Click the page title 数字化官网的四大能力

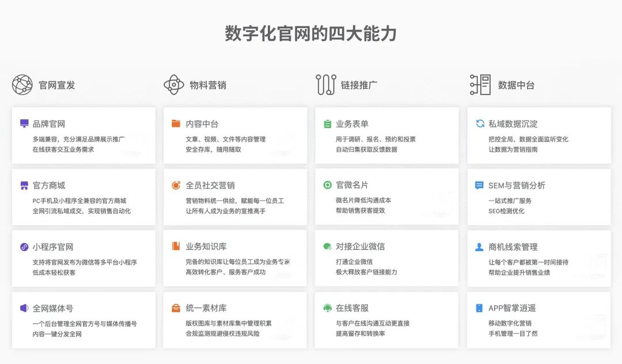click(311, 33)
